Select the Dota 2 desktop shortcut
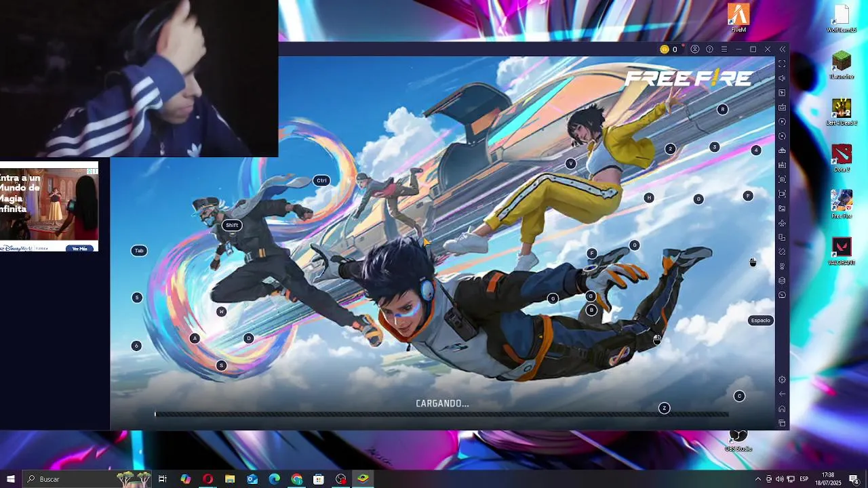This screenshot has height=488, width=868. point(842,159)
